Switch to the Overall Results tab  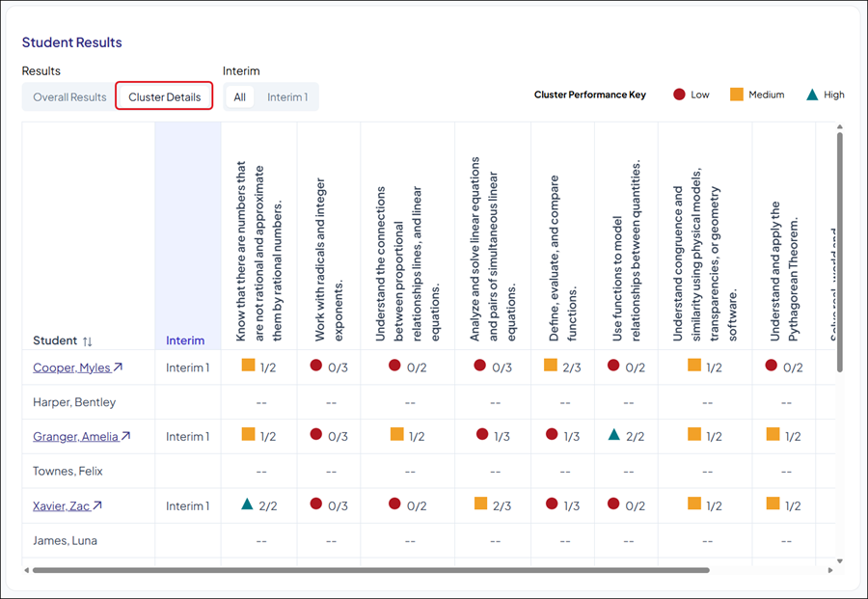point(69,97)
